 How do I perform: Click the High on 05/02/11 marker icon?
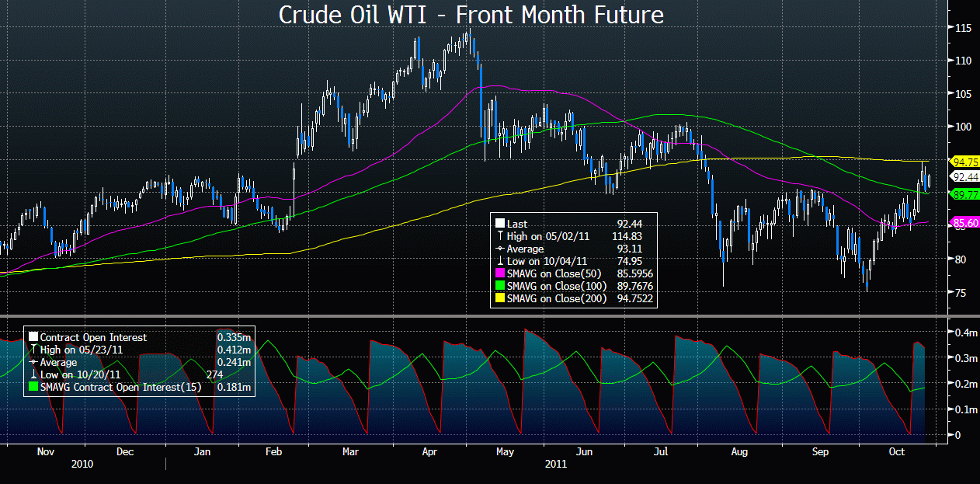[499, 236]
